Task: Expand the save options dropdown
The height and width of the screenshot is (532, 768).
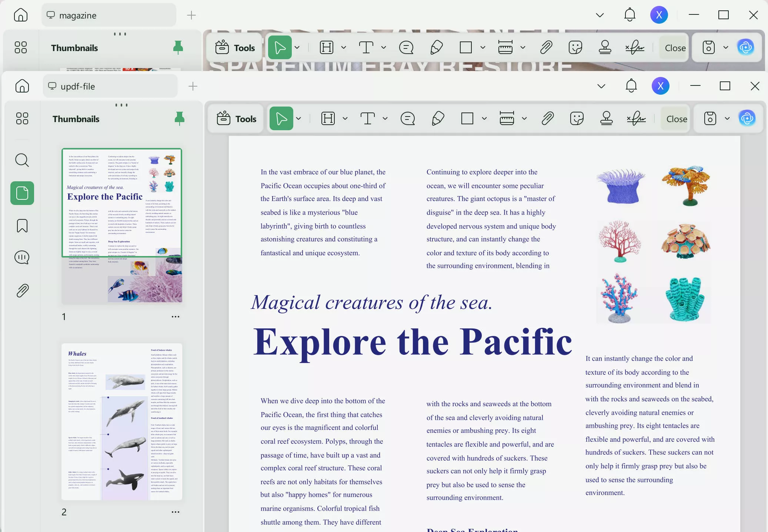Action: click(x=727, y=118)
